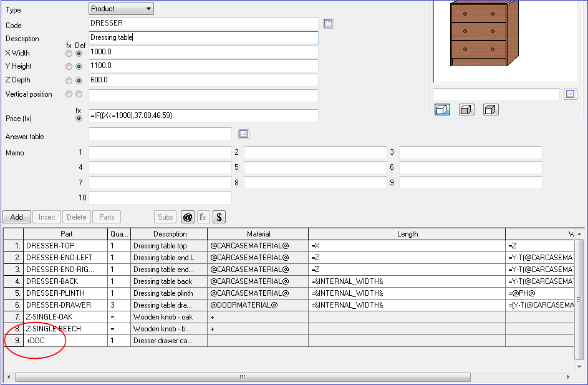Screen dimensions: 588x385
Task: Select the +DDC part in row 9
Action: pos(65,341)
